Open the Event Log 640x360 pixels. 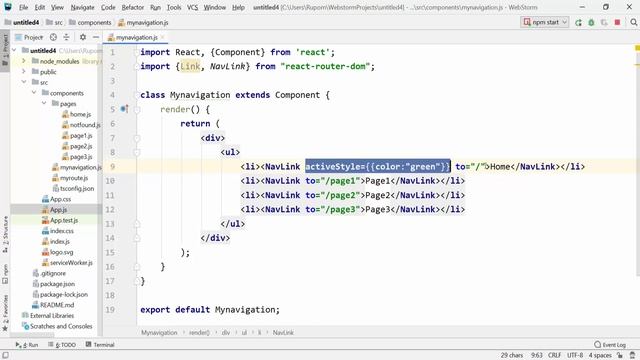point(610,344)
